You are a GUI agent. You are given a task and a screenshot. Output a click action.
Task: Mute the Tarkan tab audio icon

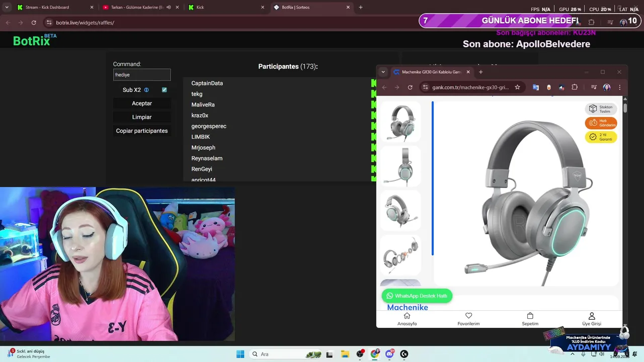[169, 8]
